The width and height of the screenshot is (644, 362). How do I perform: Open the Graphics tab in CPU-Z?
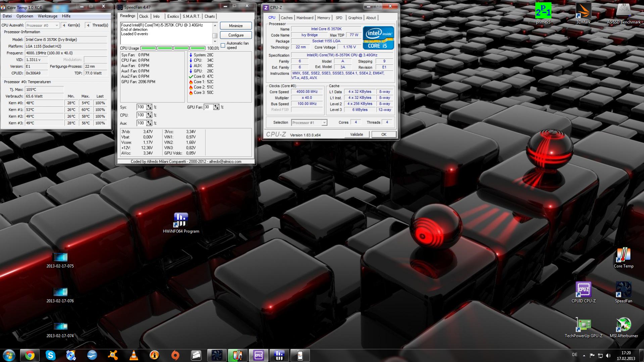(x=355, y=18)
